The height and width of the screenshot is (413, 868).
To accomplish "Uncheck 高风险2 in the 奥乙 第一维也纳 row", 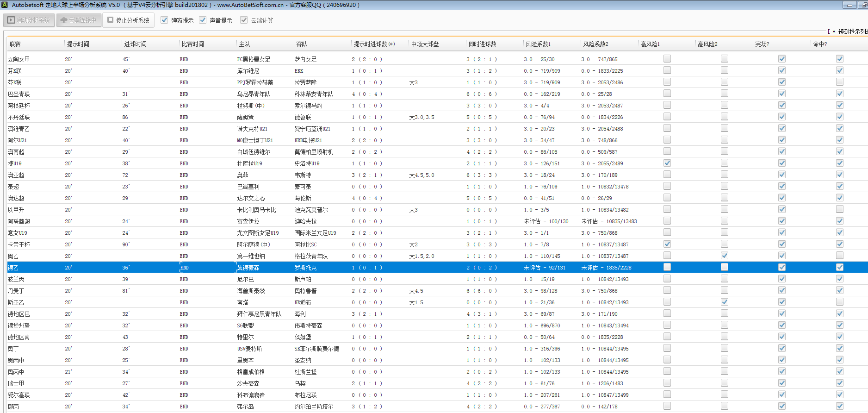I will 724,256.
